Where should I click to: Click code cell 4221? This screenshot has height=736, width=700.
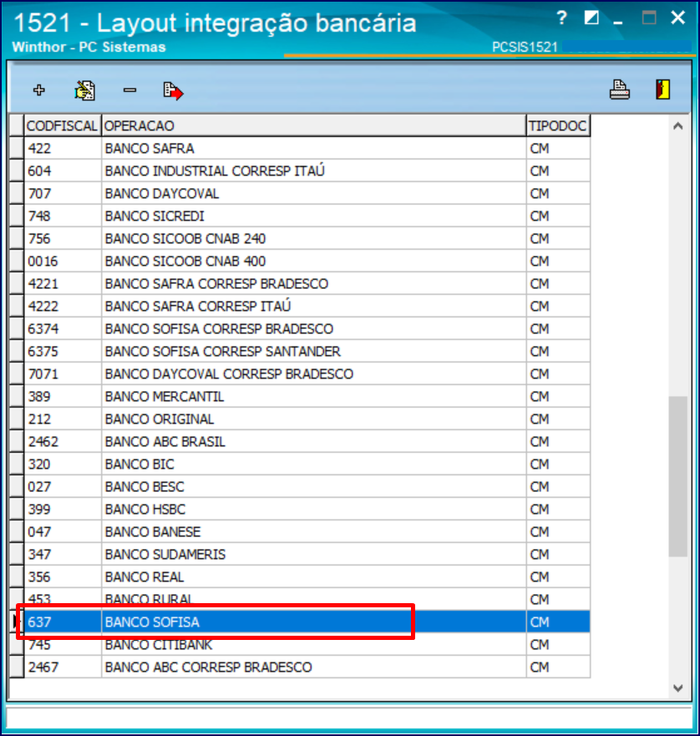63,283
